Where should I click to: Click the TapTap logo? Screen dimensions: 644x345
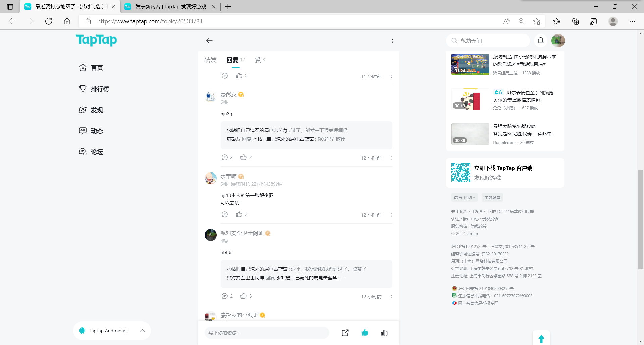(96, 40)
